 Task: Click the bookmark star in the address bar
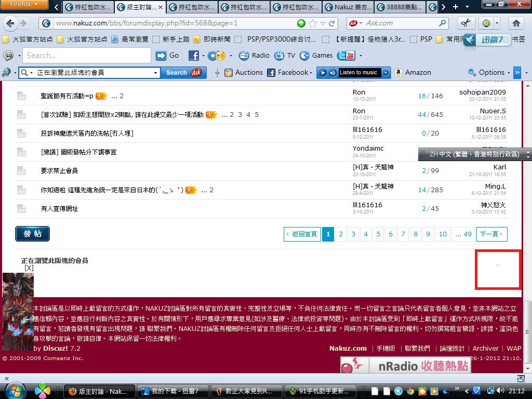click(x=312, y=23)
